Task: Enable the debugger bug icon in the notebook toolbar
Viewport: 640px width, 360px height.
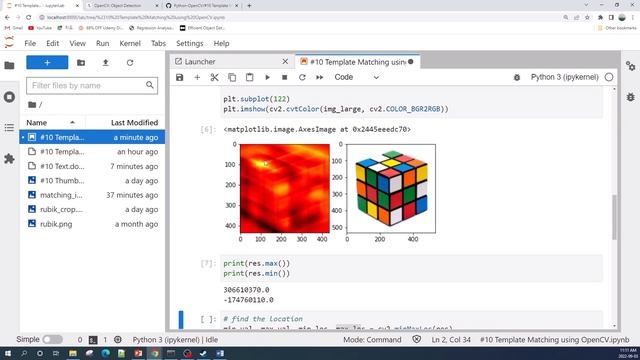Action: (517, 78)
